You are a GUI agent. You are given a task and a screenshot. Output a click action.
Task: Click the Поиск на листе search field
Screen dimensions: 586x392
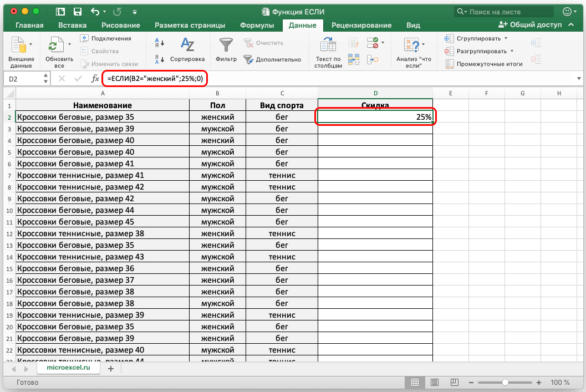(x=504, y=12)
